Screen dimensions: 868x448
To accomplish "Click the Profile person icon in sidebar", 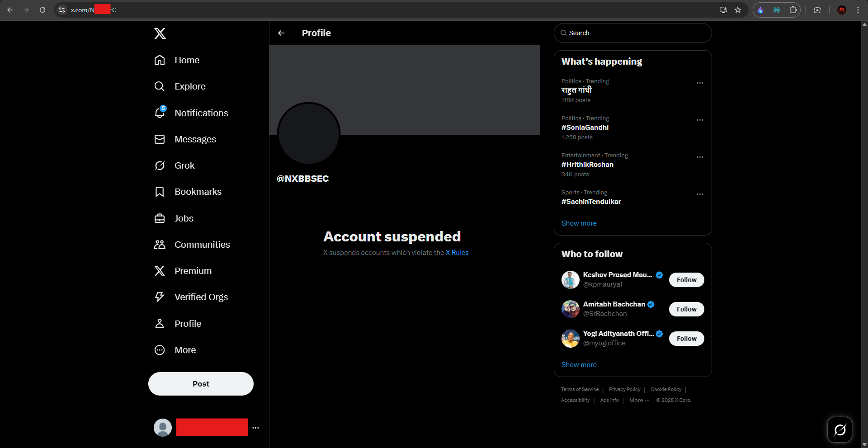I will [160, 324].
